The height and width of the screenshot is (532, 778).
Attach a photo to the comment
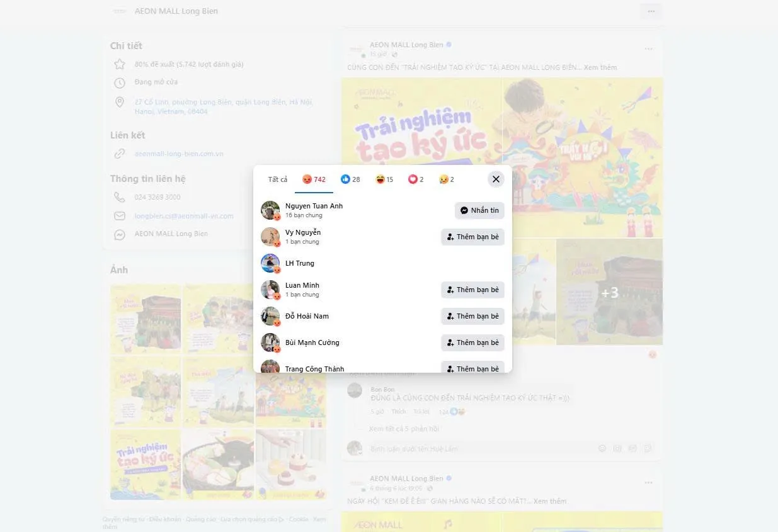pyautogui.click(x=617, y=449)
